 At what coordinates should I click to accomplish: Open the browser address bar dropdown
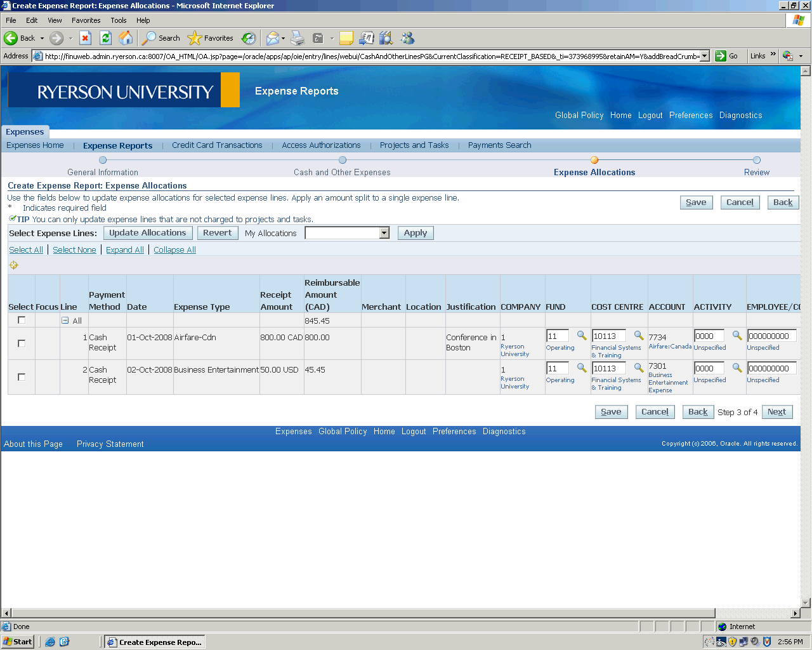(704, 56)
